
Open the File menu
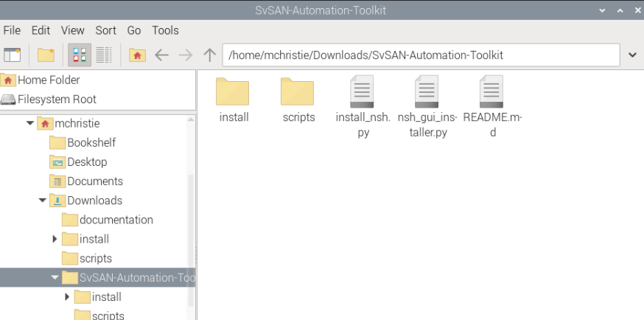coord(12,30)
